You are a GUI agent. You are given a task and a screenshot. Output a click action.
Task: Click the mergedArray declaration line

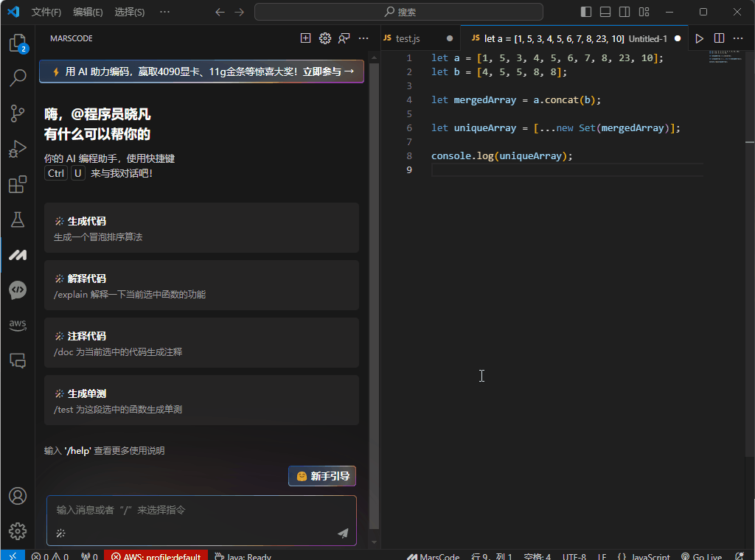click(515, 100)
